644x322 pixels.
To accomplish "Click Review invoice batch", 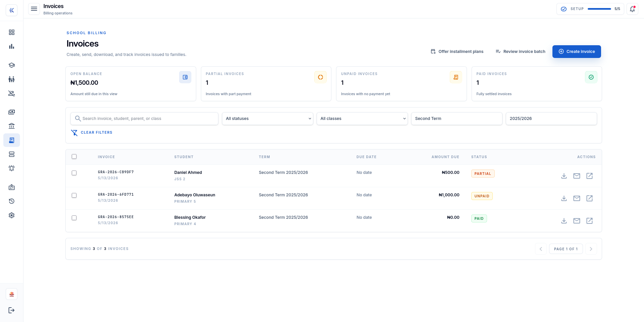I will (x=520, y=52).
